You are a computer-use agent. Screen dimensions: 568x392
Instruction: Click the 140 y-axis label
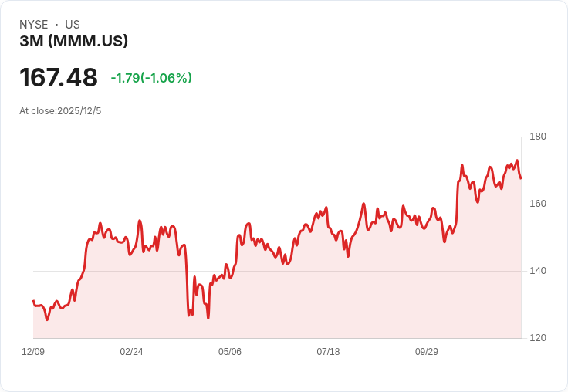[x=538, y=271]
